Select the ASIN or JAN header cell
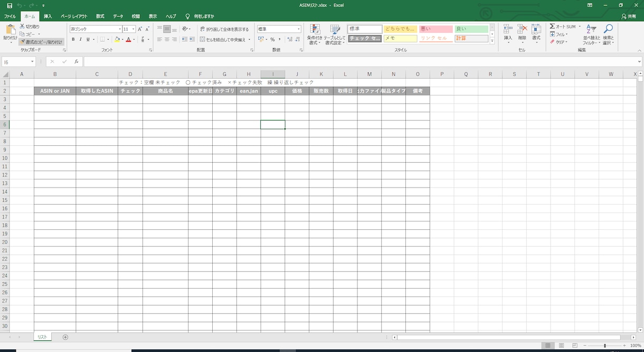The image size is (644, 352). (x=55, y=91)
